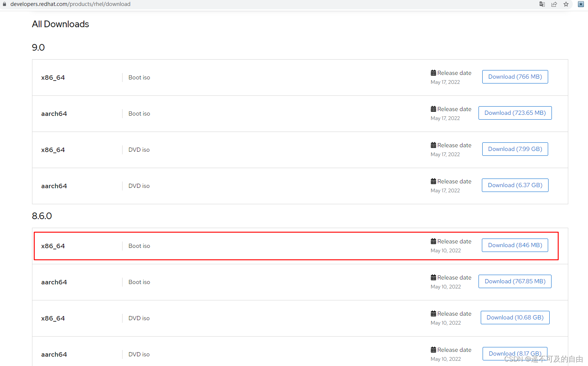Viewport: 588px width, 366px height.
Task: Click calendar icon in 9.0 aarch64 Boot iso row
Action: coord(433,109)
